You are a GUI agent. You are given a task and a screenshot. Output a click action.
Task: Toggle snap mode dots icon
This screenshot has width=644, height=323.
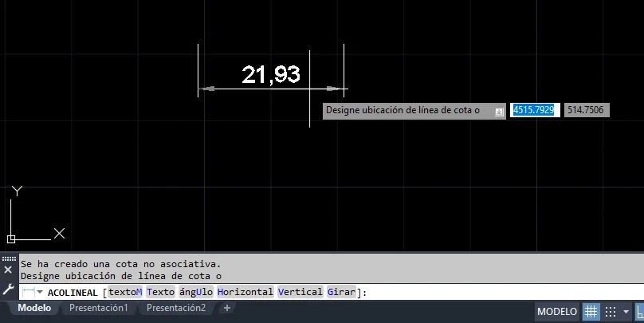pyautogui.click(x=611, y=312)
